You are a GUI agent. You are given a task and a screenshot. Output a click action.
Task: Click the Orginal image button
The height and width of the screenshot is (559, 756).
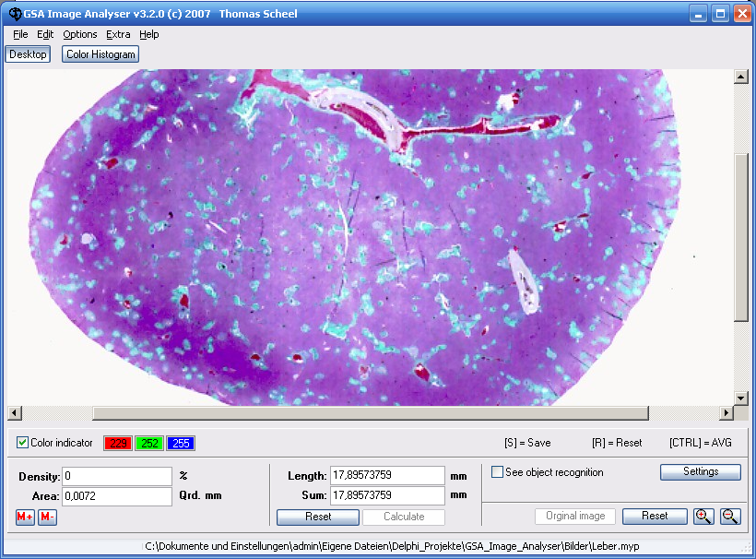(575, 516)
